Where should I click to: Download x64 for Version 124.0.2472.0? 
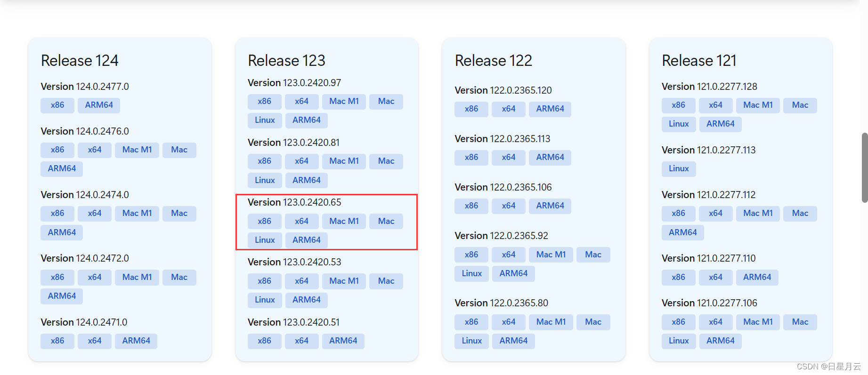(x=95, y=278)
